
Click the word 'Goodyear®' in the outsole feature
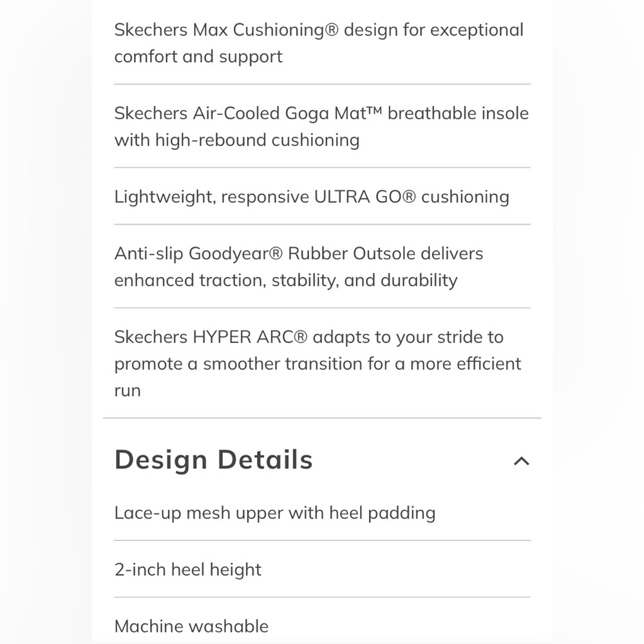pos(235,254)
